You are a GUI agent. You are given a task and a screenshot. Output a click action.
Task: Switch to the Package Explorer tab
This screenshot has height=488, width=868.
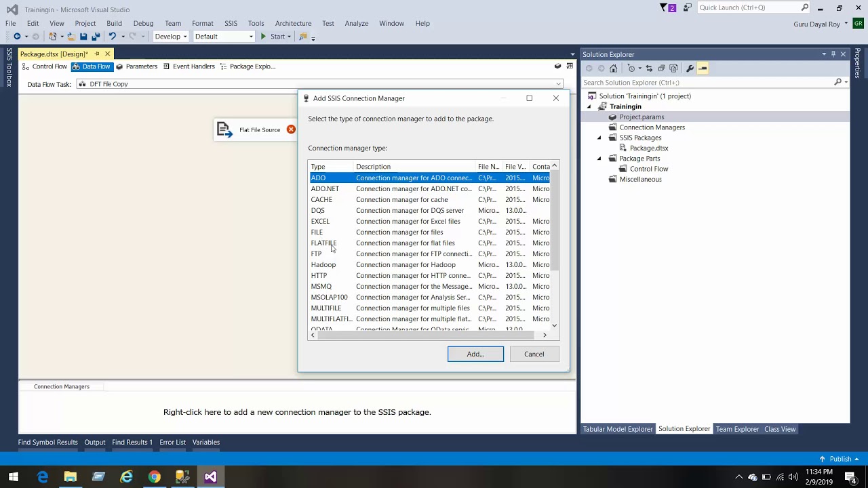pos(248,66)
